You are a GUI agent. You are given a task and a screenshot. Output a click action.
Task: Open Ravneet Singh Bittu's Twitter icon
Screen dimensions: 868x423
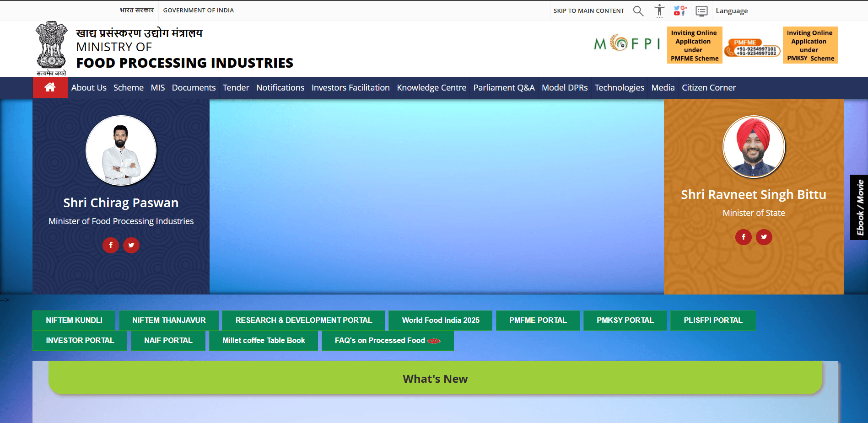point(764,237)
